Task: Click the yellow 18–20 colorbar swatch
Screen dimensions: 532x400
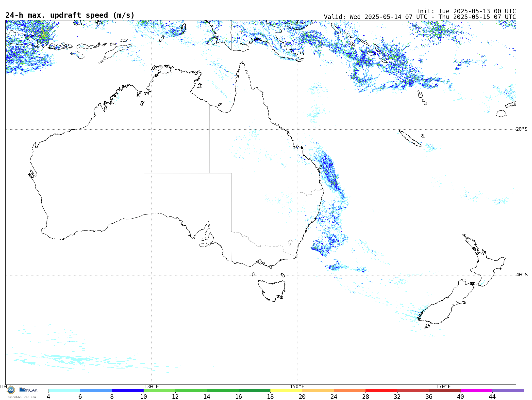Action: coord(286,391)
